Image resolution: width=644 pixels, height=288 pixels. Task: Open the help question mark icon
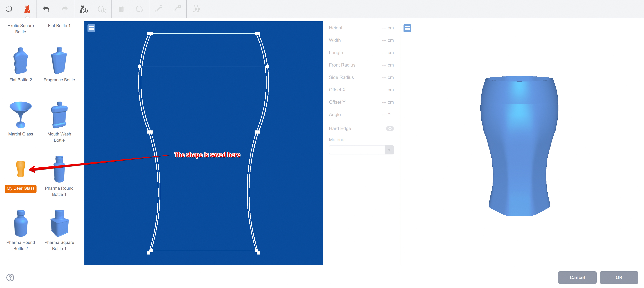click(x=10, y=277)
